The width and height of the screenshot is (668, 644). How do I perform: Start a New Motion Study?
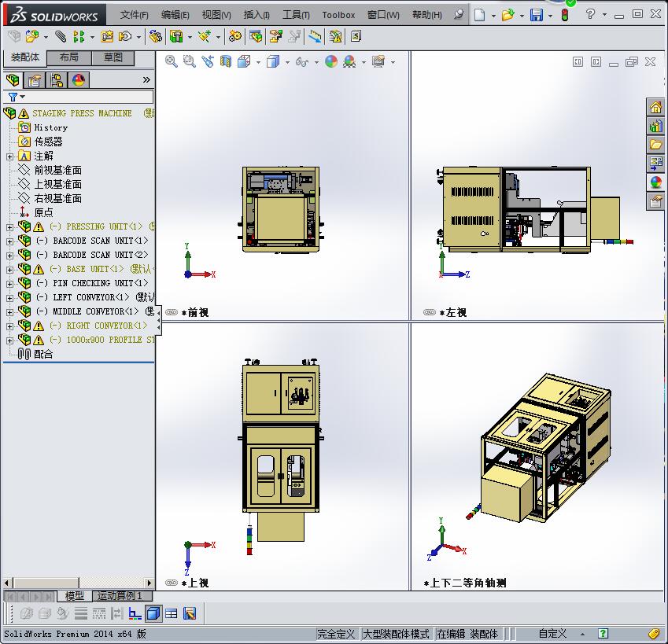tap(234, 37)
